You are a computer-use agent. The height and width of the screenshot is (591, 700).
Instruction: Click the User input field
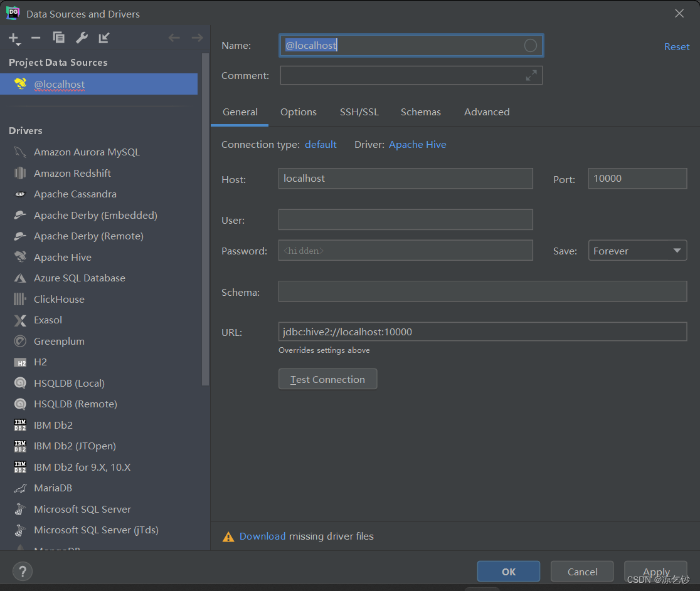(405, 219)
